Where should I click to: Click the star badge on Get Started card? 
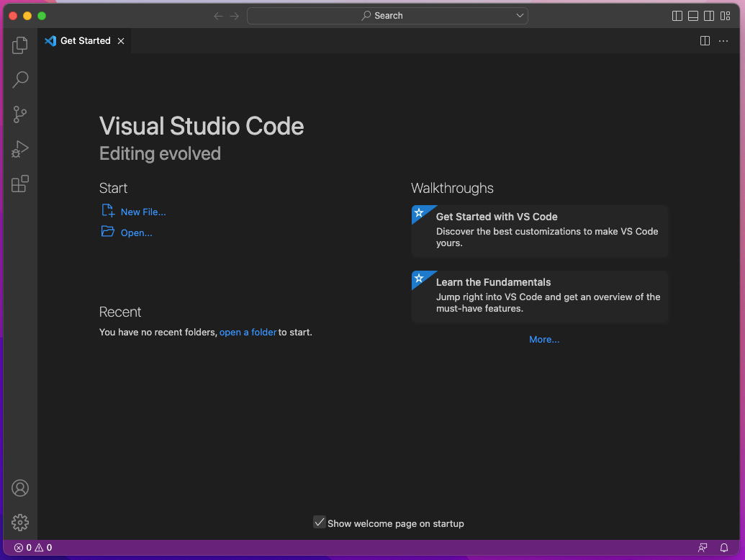point(419,212)
